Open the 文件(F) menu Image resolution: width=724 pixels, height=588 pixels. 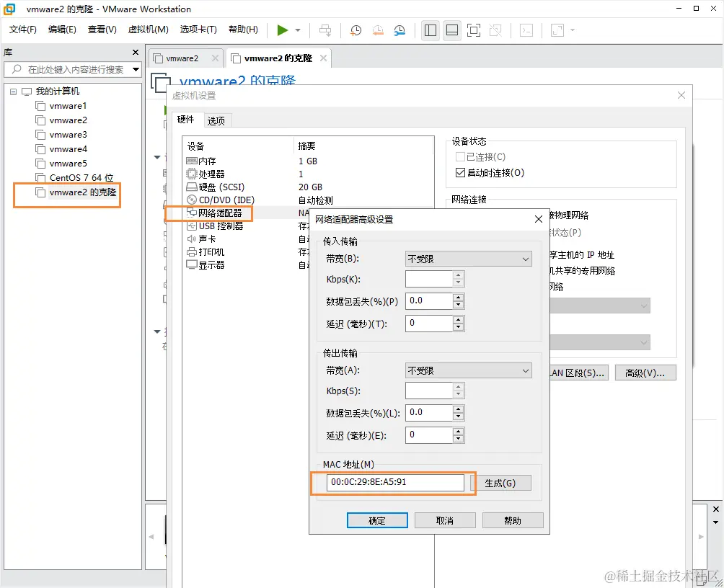click(22, 30)
